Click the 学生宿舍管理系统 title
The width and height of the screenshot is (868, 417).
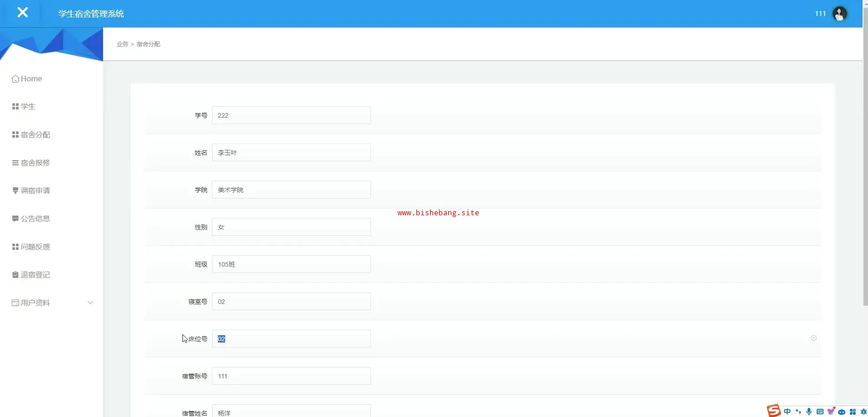coord(91,14)
